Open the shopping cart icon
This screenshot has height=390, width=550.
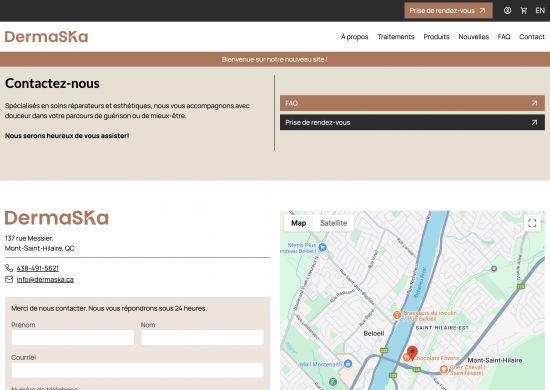click(524, 11)
